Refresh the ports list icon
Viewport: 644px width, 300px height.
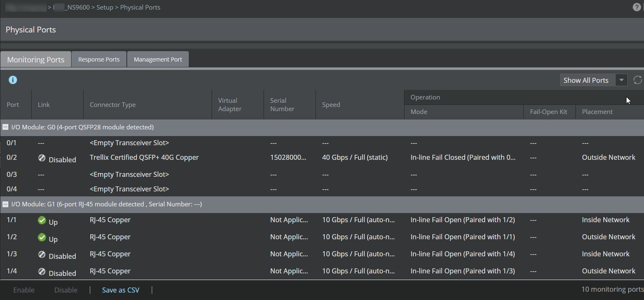click(x=637, y=80)
